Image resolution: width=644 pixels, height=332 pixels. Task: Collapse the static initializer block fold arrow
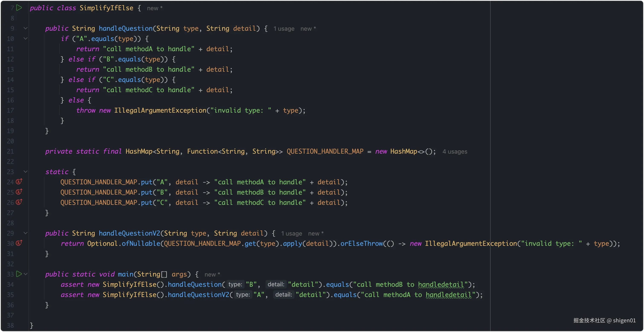pos(26,172)
